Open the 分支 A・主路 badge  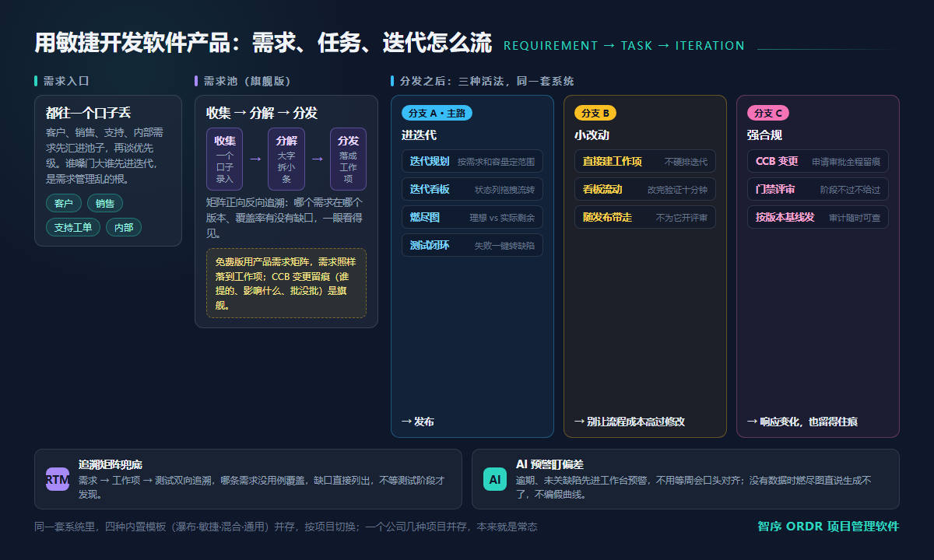click(437, 113)
